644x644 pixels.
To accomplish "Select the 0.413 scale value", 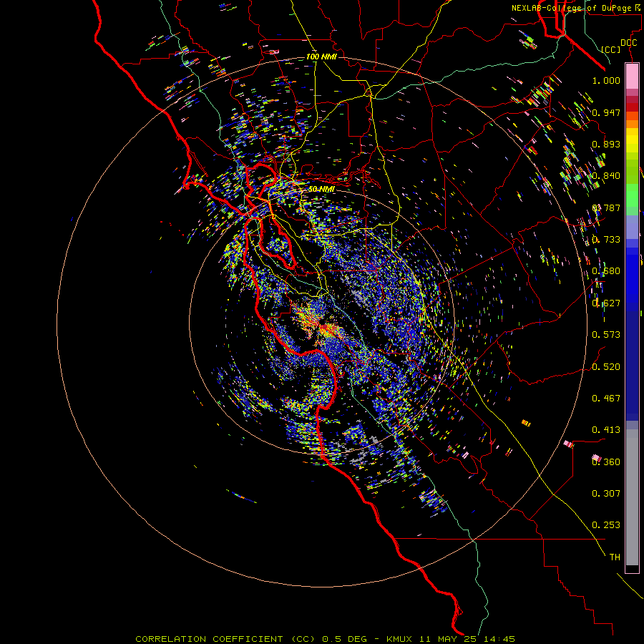I will tap(606, 429).
